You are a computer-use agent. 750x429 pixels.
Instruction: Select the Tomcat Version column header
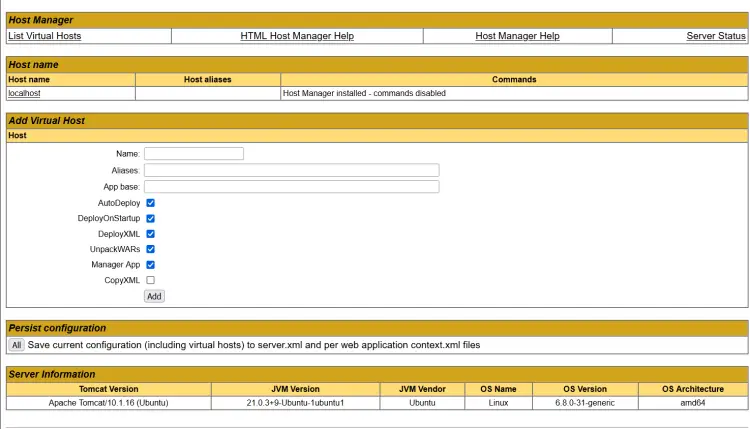click(x=109, y=389)
